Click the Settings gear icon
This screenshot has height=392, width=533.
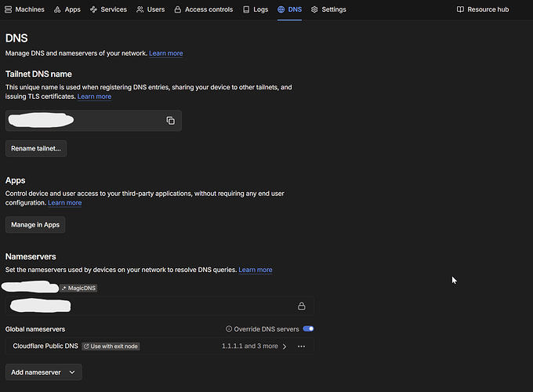(x=314, y=9)
